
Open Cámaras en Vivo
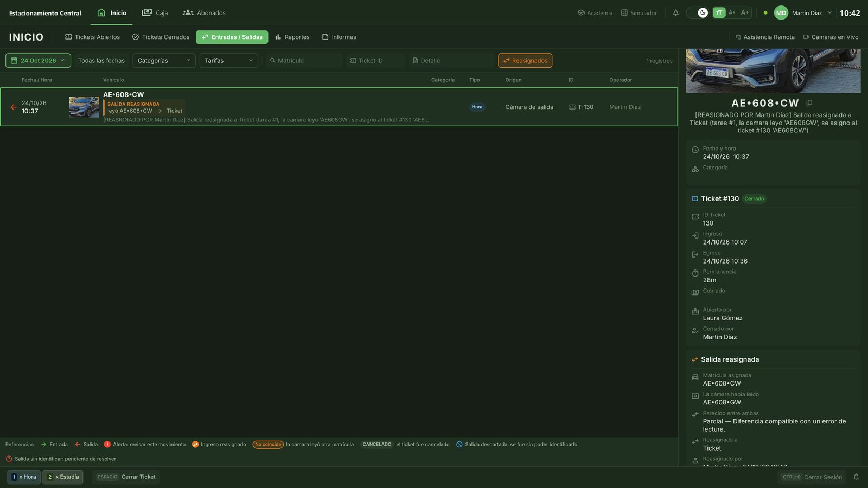coord(831,37)
